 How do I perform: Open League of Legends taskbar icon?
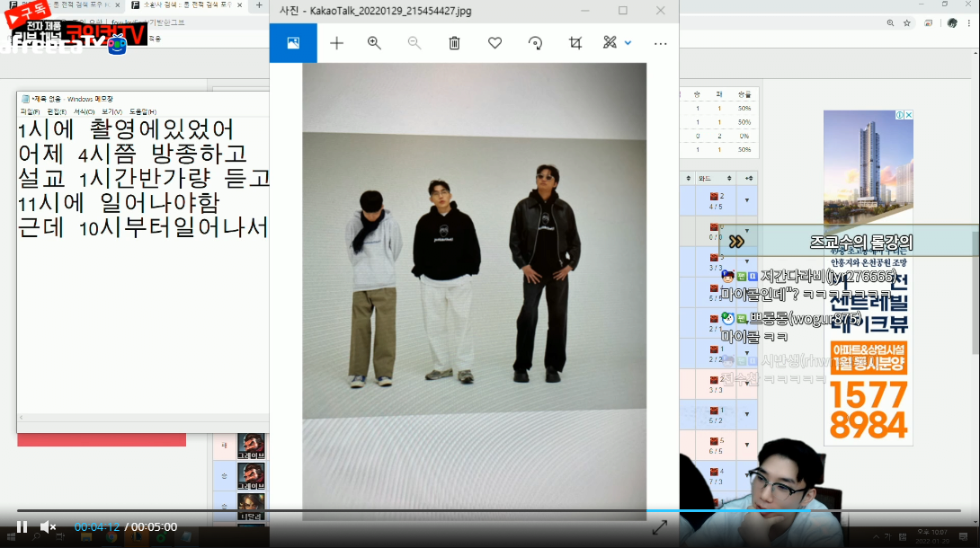pos(137,537)
